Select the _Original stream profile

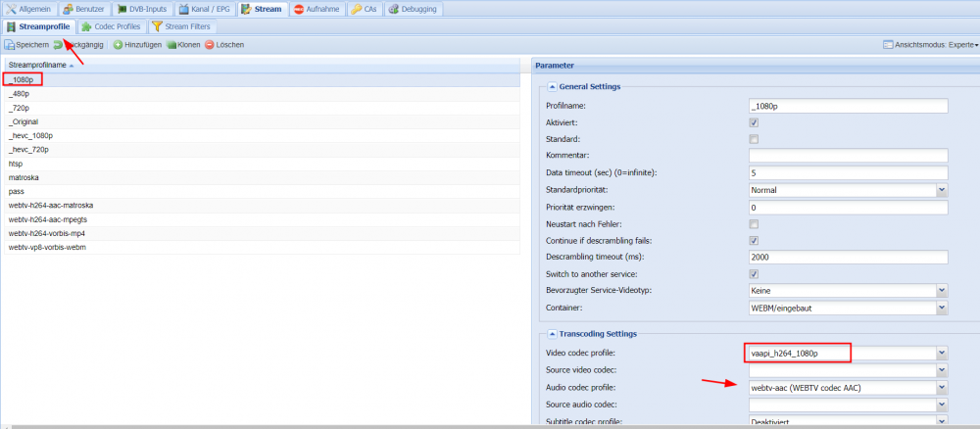pos(262,121)
